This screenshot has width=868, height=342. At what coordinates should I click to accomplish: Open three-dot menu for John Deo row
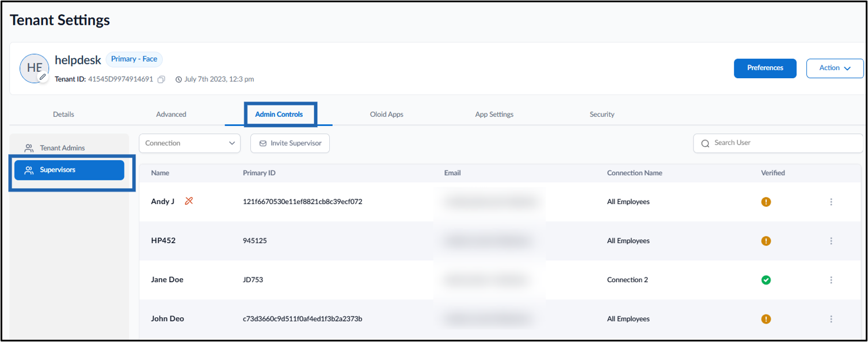tap(831, 319)
